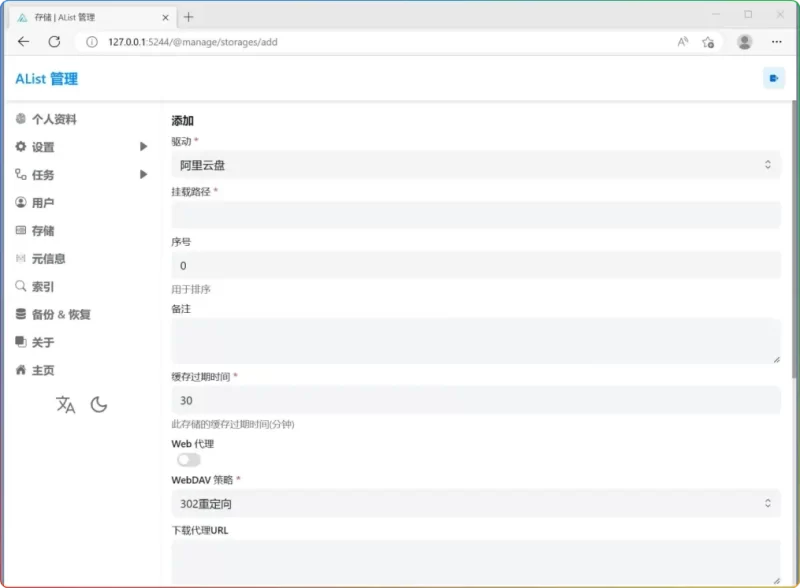Switch dark mode using the moon icon
Screen dimensions: 800x588
coord(98,405)
